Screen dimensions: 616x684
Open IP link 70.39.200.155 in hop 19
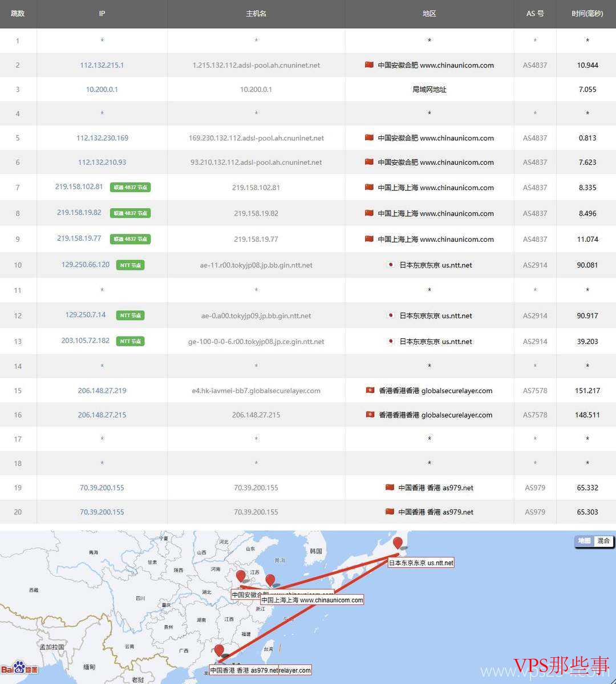click(102, 488)
